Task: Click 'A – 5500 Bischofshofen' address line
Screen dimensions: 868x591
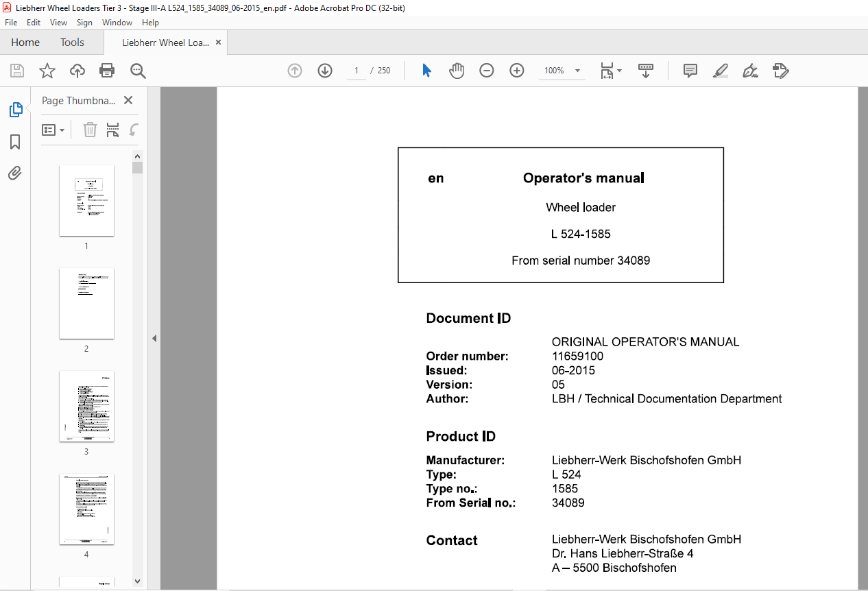Action: coord(614,568)
